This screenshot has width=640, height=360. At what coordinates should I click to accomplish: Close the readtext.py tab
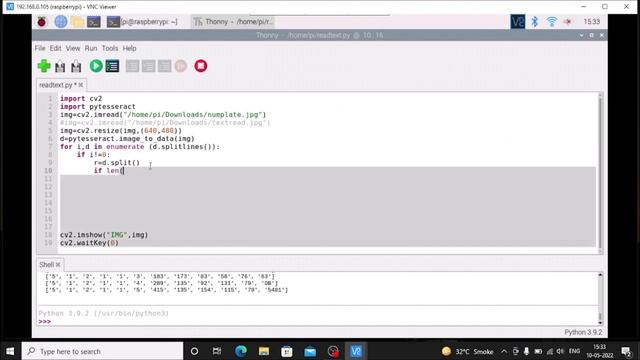point(81,85)
